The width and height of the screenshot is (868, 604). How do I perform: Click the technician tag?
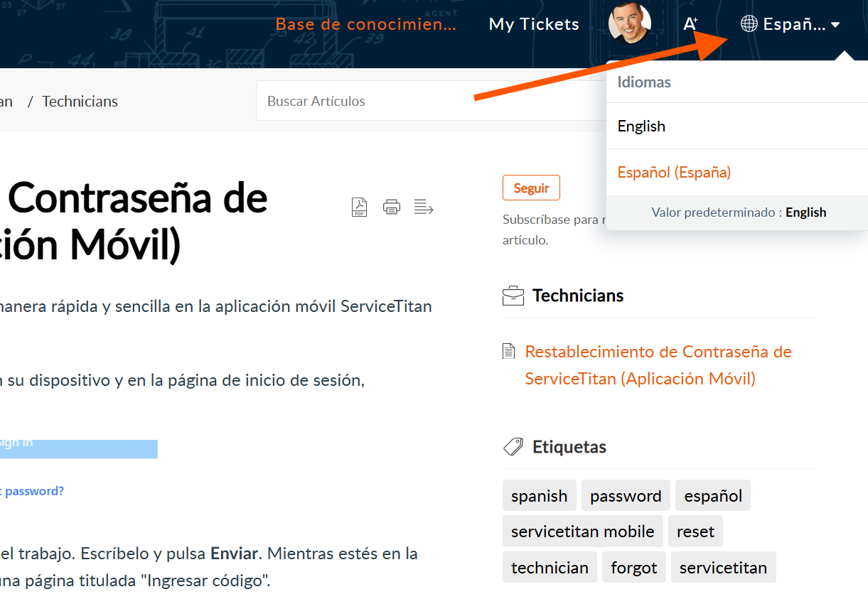point(550,568)
